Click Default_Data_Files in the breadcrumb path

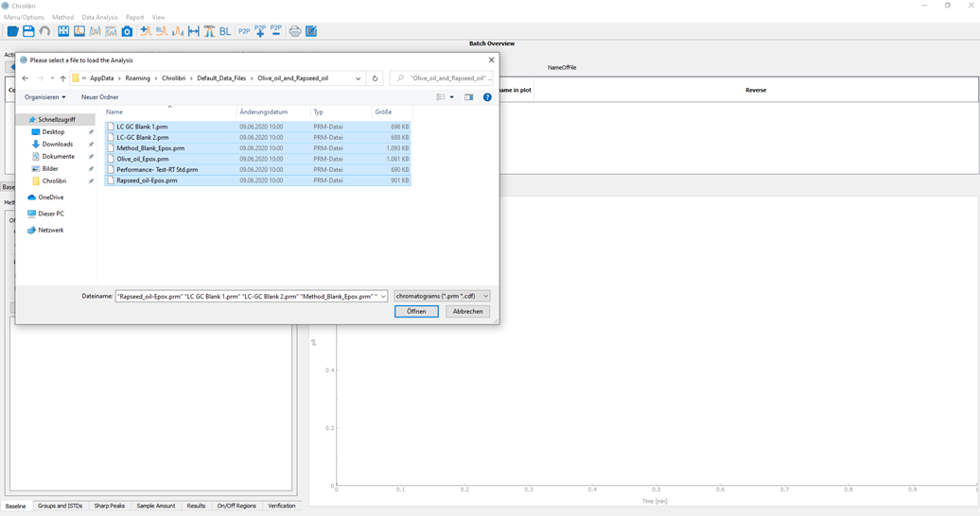tap(221, 78)
